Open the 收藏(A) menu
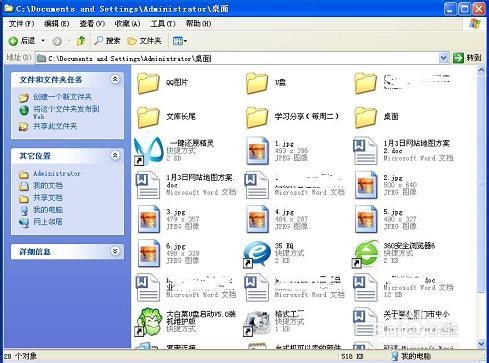Viewport: 489px width, 363px height. (x=127, y=24)
